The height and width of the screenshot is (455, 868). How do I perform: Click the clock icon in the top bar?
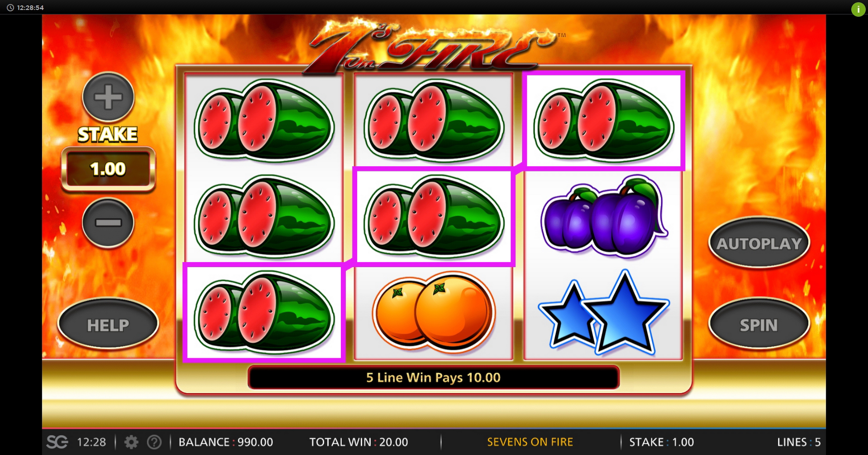click(x=10, y=7)
